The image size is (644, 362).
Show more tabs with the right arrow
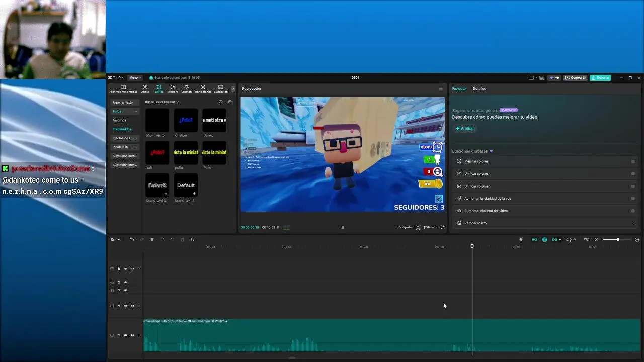232,89
